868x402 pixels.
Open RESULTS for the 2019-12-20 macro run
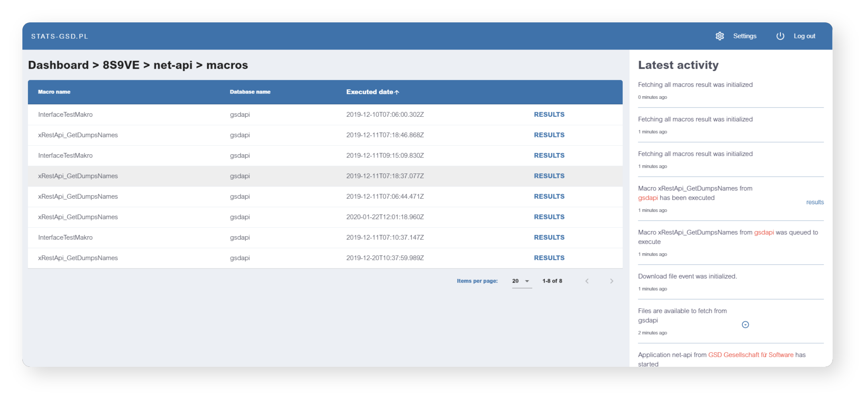(x=549, y=258)
